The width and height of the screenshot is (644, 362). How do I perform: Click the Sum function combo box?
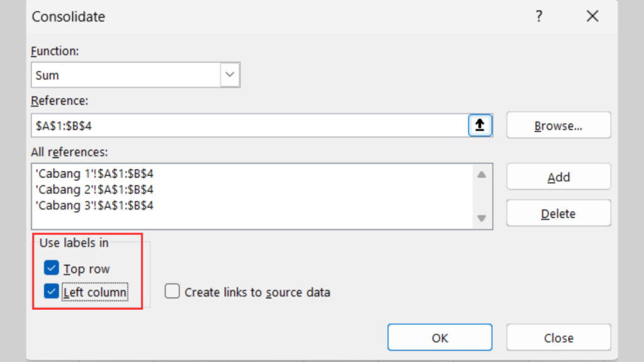[x=126, y=75]
